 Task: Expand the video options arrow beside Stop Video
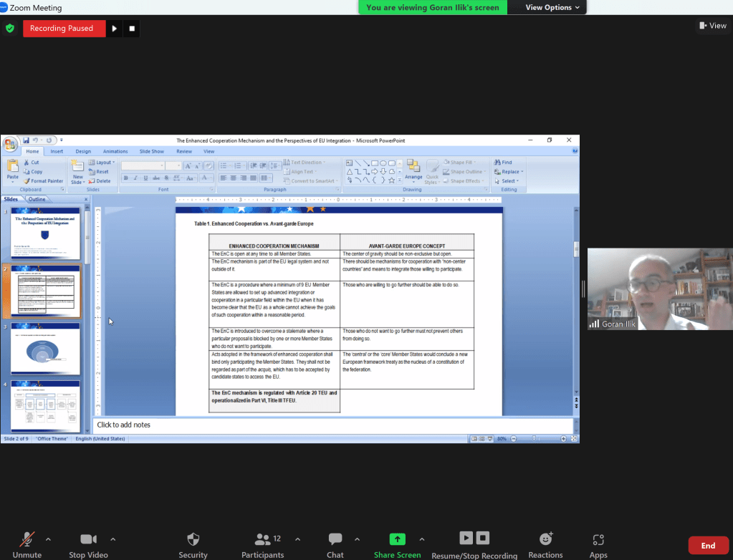click(112, 539)
